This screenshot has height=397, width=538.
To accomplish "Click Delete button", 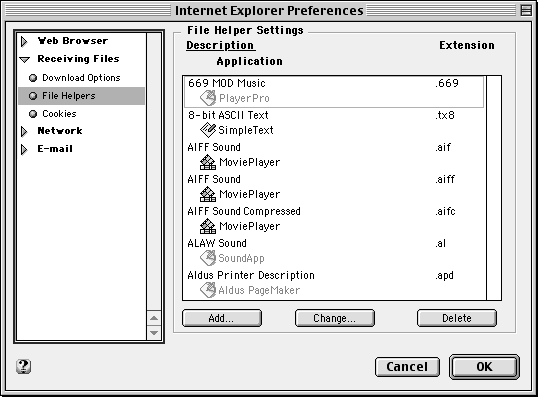I will pyautogui.click(x=457, y=318).
